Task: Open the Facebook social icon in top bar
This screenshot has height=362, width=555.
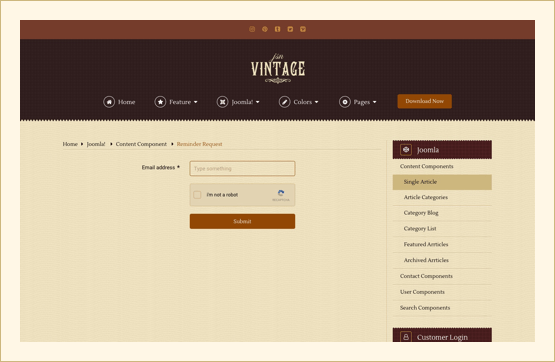Action: 278,29
